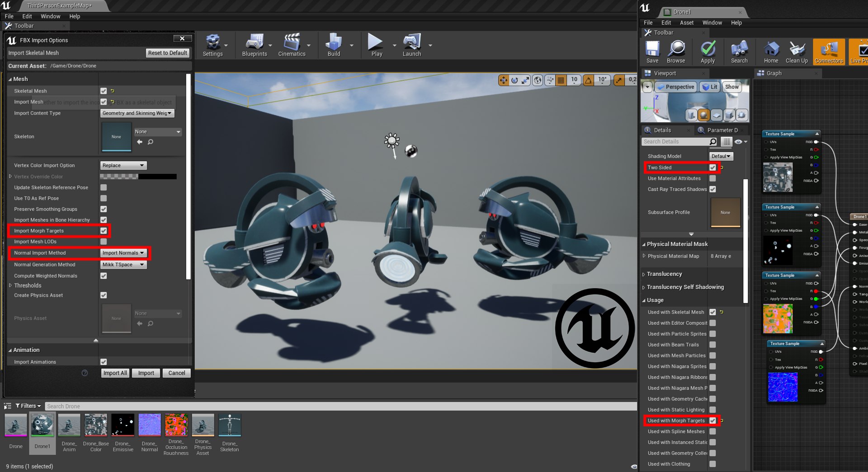Click the Skeleton browse magnifier icon
Viewport: 868px width, 472px height.
pos(151,142)
